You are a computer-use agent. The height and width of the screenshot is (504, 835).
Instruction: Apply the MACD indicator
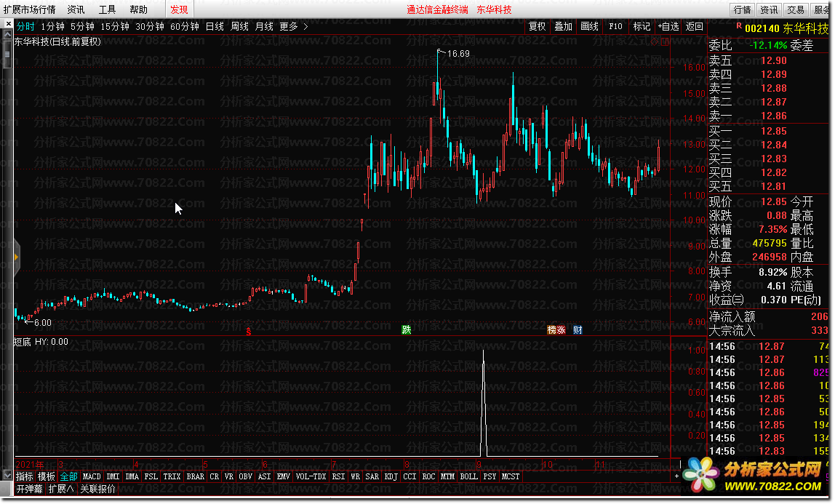point(92,476)
